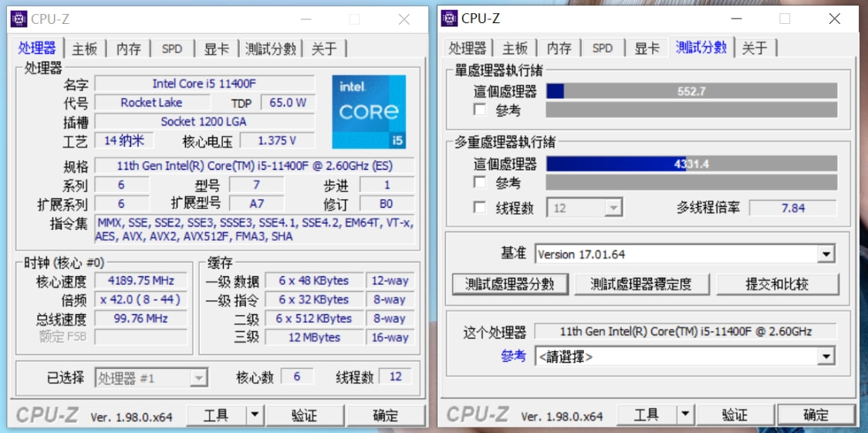The width and height of the screenshot is (868, 433).
Task: Open 内存 tab in right window
Action: tap(559, 49)
